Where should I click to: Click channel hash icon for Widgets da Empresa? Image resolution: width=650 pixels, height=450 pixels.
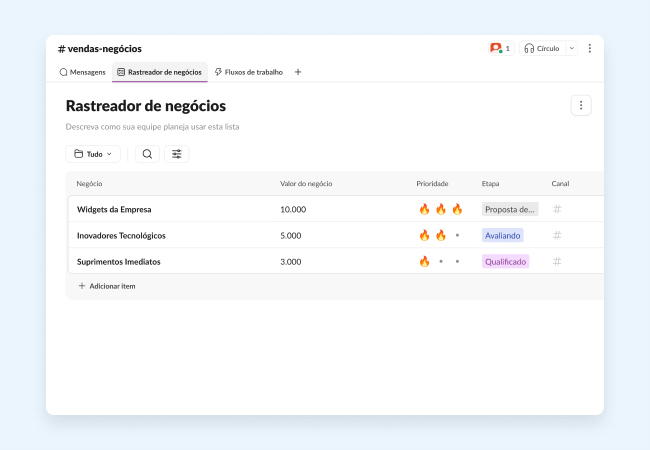[557, 209]
